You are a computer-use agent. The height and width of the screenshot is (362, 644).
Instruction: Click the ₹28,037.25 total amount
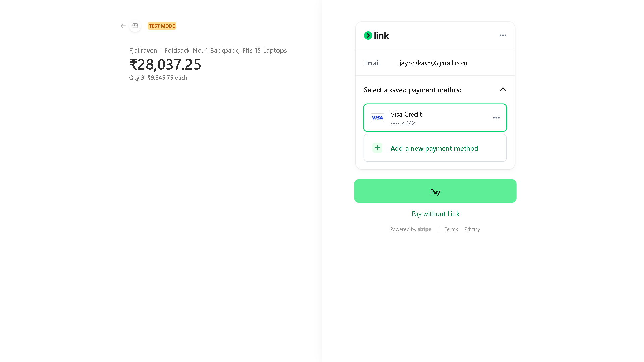165,64
